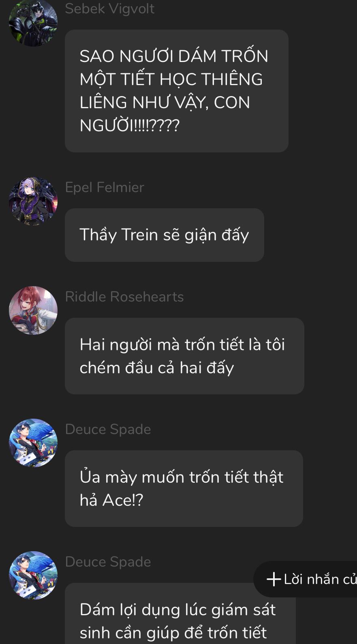
Task: Click the 'NGƯỜI!!!!????' line in Sebek's message
Action: pos(130,126)
